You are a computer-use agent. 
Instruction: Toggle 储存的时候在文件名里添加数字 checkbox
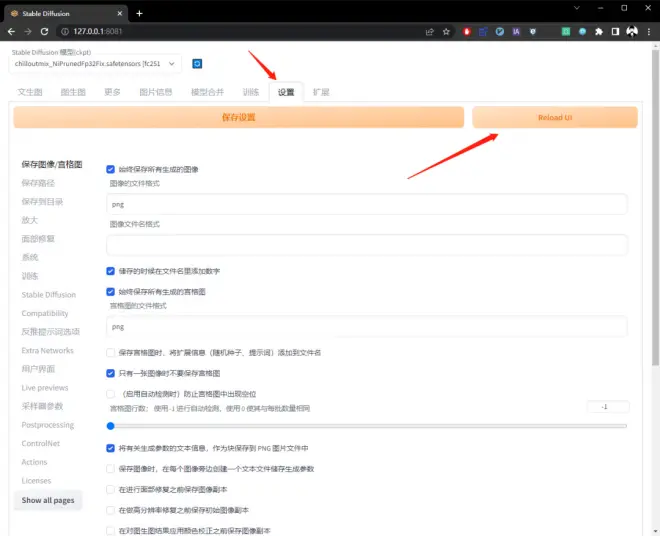(110, 270)
